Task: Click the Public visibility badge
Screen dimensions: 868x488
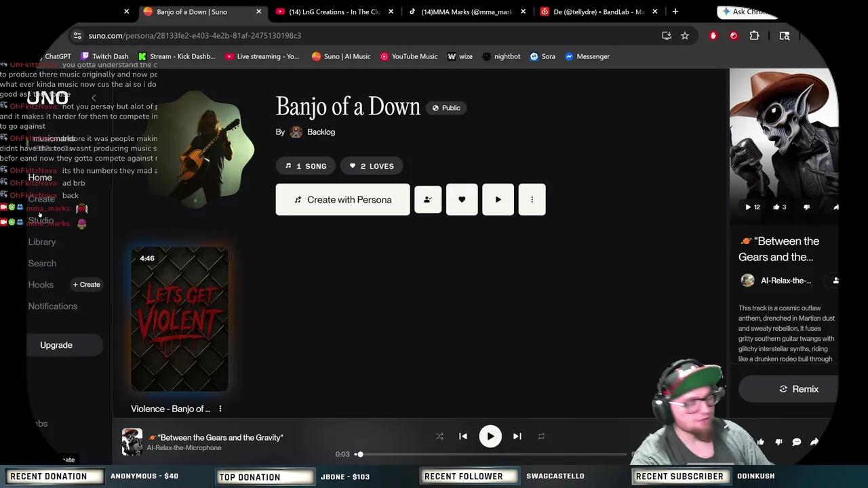Action: pos(446,108)
